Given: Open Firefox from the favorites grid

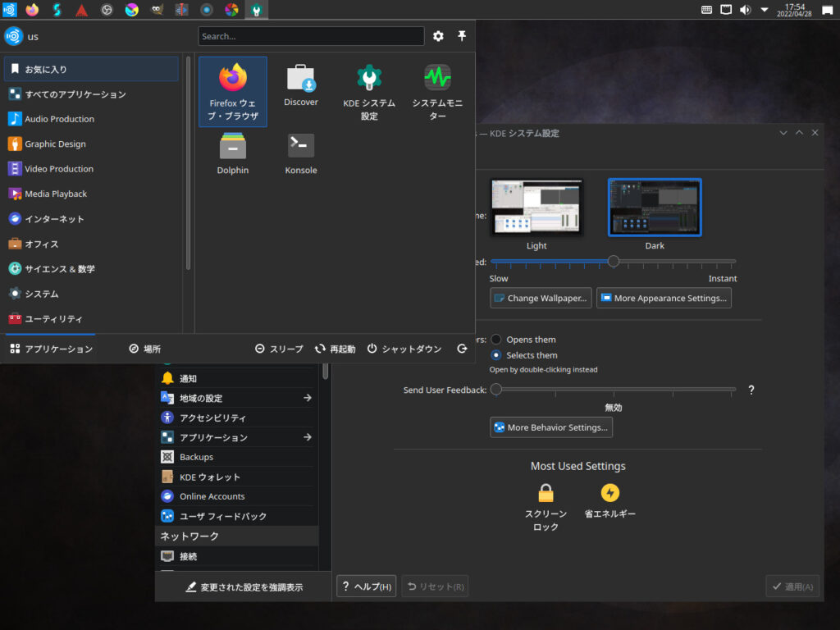Looking at the screenshot, I should pos(232,91).
